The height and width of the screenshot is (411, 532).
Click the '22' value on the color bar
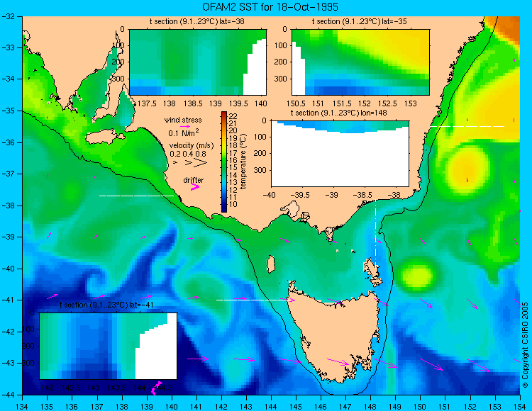click(233, 116)
